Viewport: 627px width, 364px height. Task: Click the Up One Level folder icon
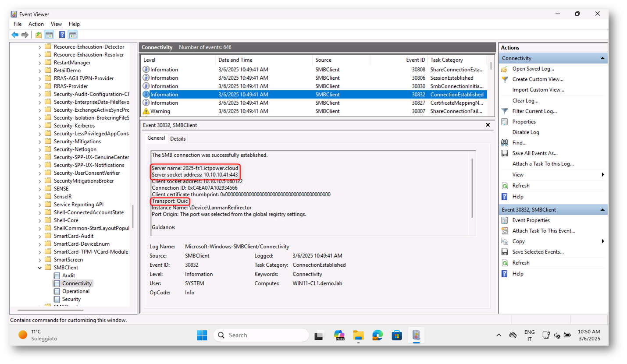pyautogui.click(x=39, y=35)
